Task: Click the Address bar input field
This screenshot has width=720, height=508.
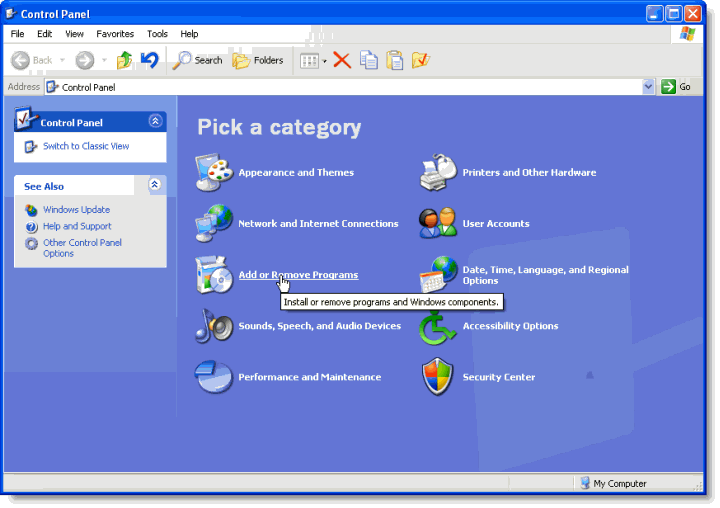Action: point(344,87)
